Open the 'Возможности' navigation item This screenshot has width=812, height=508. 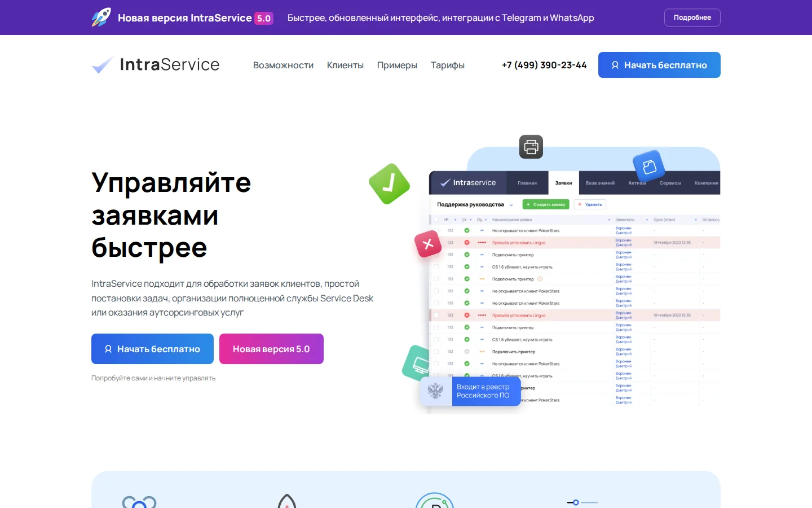pyautogui.click(x=283, y=65)
